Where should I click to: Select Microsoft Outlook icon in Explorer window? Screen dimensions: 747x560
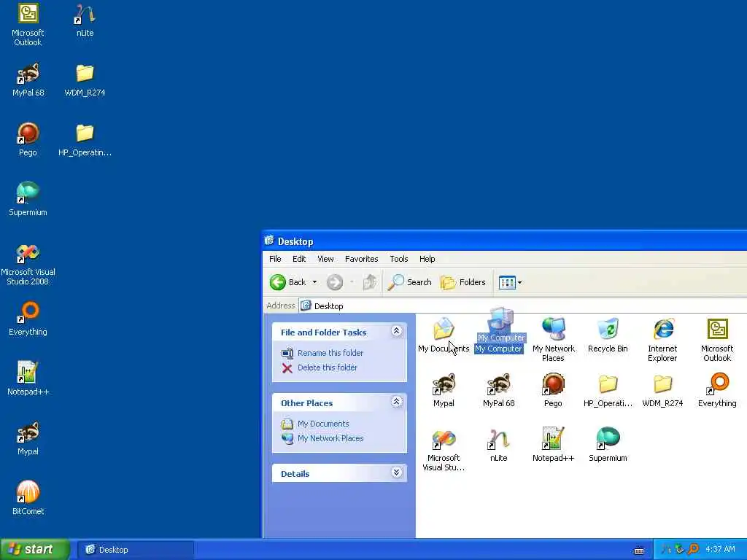click(x=718, y=340)
